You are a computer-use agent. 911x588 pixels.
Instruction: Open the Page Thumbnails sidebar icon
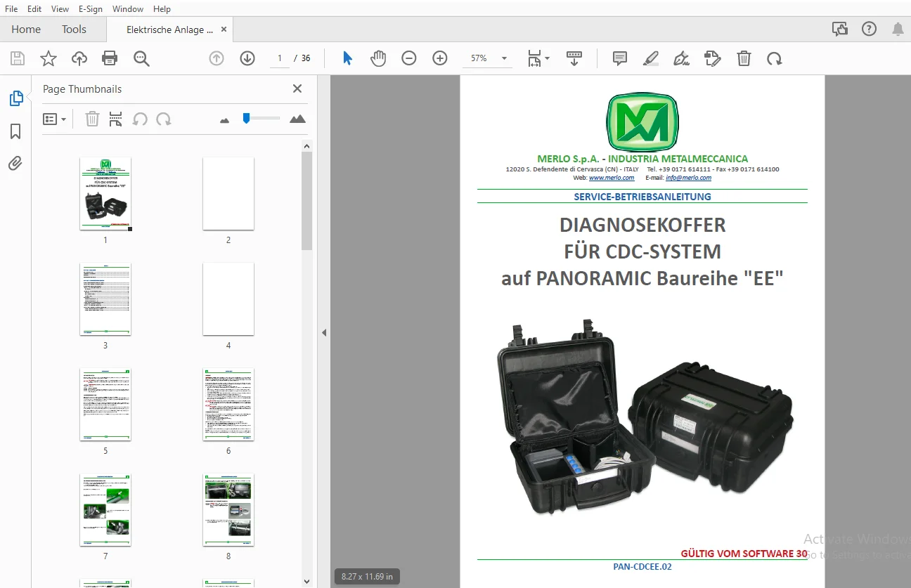15,99
